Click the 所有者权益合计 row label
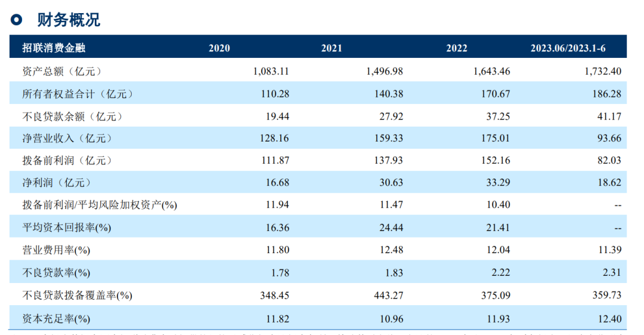Viewport: 644px width, 335px height. (77, 94)
